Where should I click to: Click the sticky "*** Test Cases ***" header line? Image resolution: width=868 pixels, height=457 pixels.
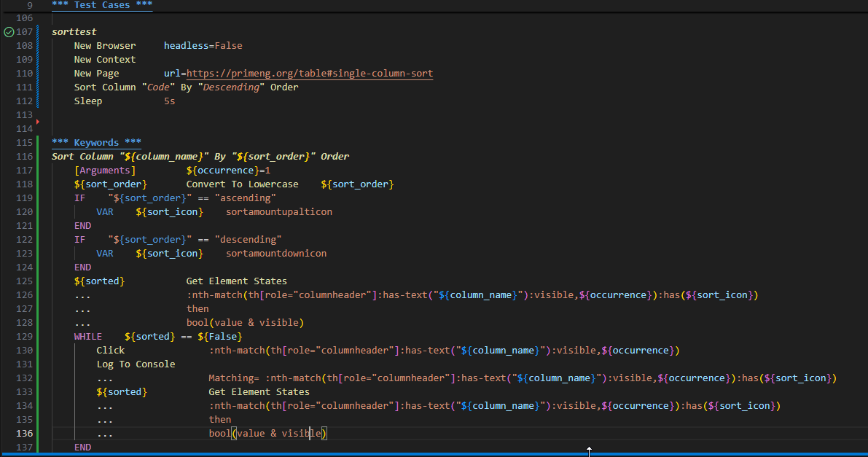tap(102, 5)
